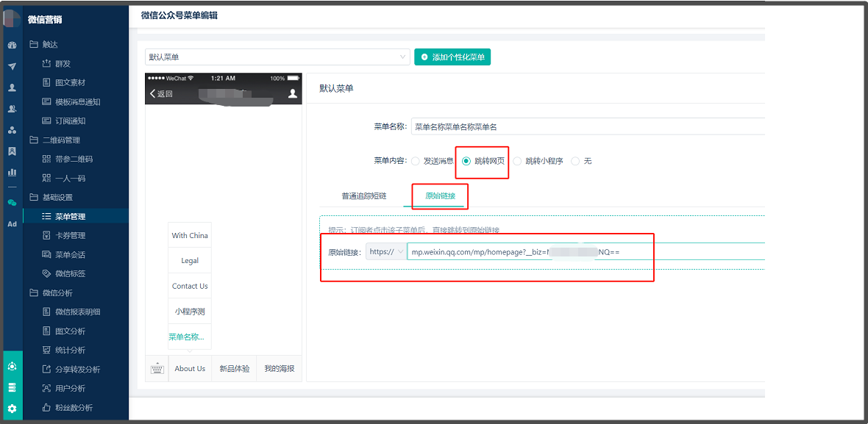Click 添加个性化菜单 button

(x=452, y=57)
